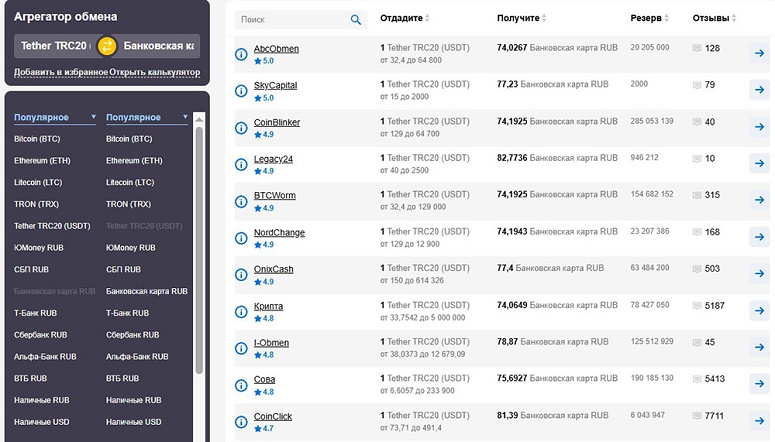Select Наличные RUB in left currency list

tap(42, 400)
